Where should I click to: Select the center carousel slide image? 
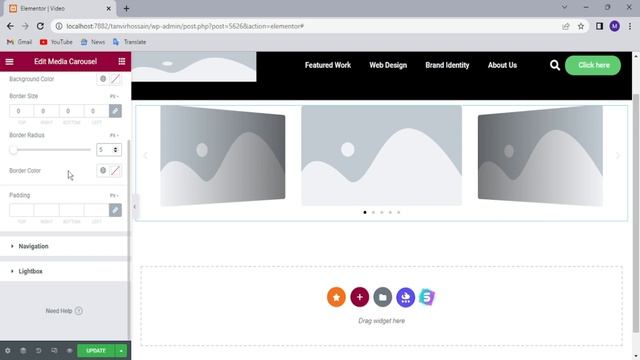(382, 155)
